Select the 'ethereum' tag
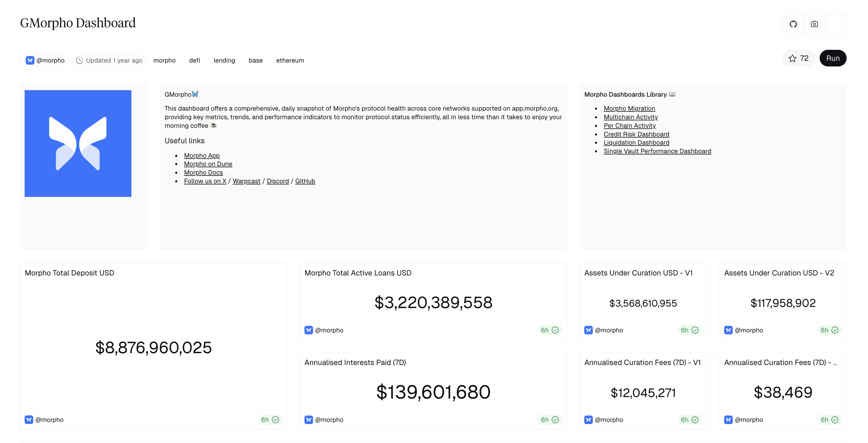The height and width of the screenshot is (443, 868). coord(290,60)
